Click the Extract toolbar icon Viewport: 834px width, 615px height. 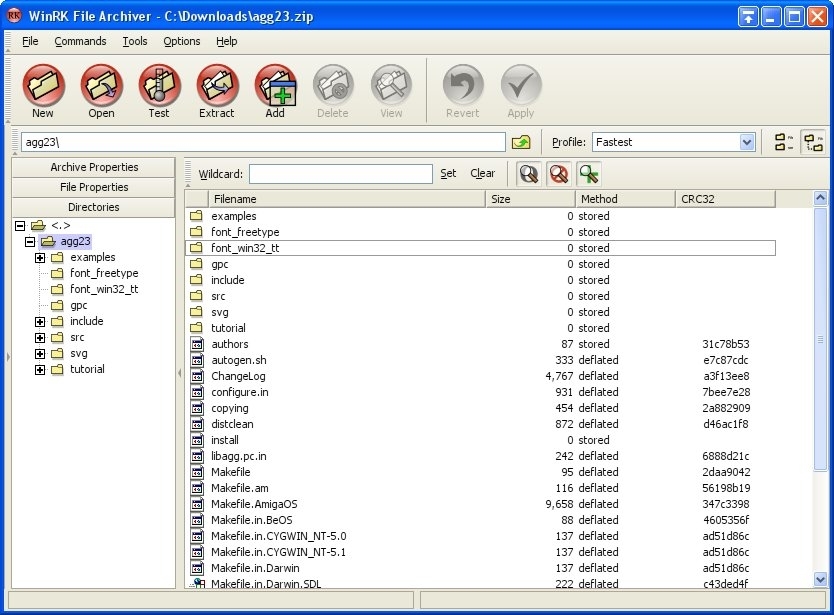point(218,85)
